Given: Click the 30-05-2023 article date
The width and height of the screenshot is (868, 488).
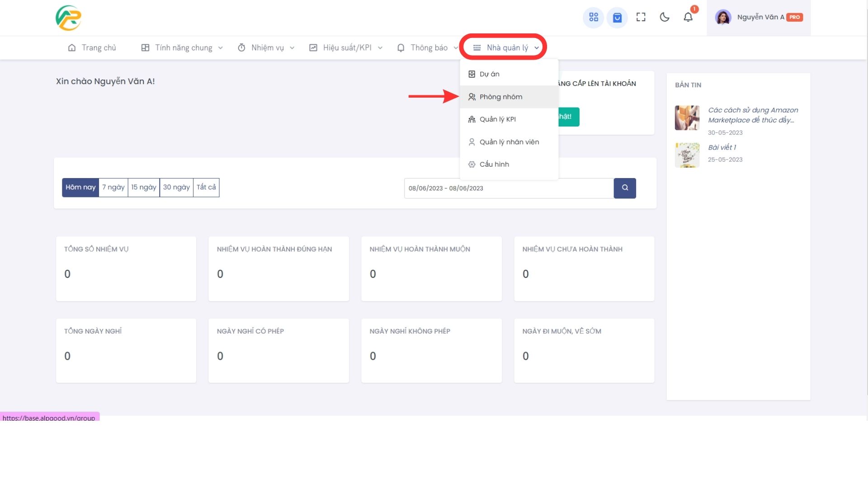Looking at the screenshot, I should [x=725, y=132].
